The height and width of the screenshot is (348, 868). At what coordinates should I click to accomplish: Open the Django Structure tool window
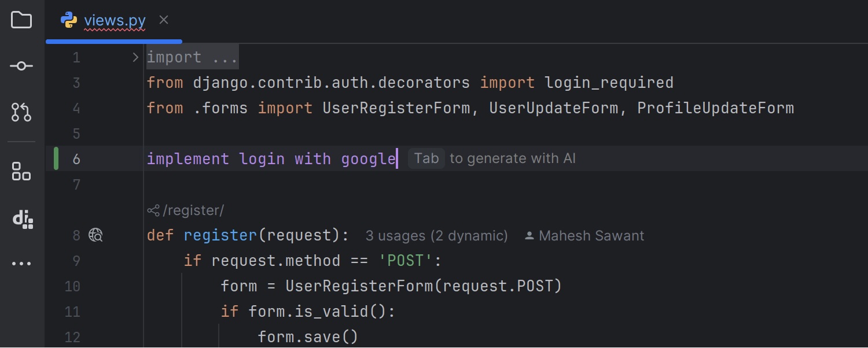point(21,219)
